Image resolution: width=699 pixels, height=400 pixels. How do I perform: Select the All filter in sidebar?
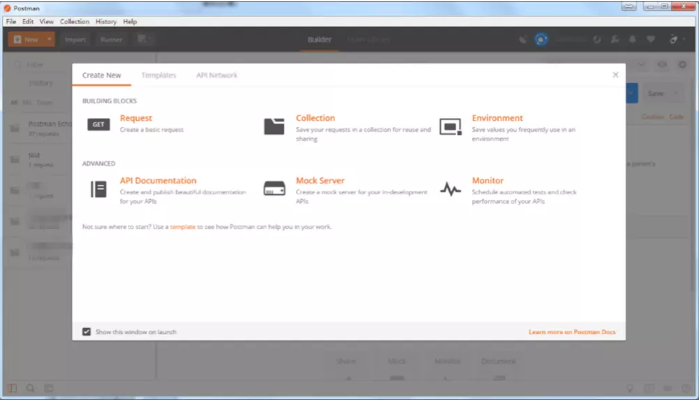click(14, 103)
